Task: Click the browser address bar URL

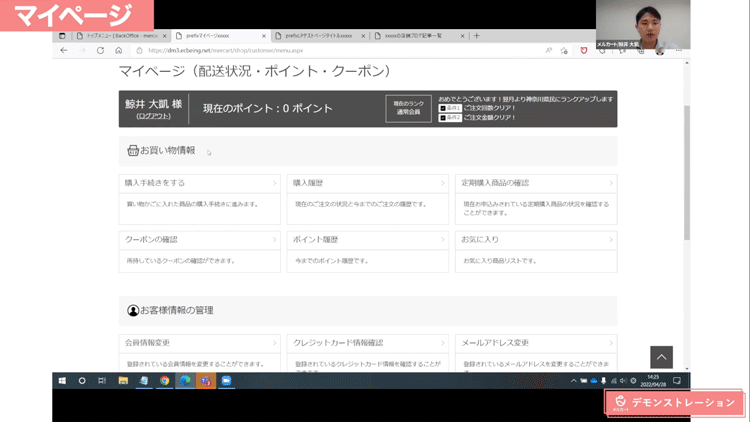Action: [x=225, y=50]
